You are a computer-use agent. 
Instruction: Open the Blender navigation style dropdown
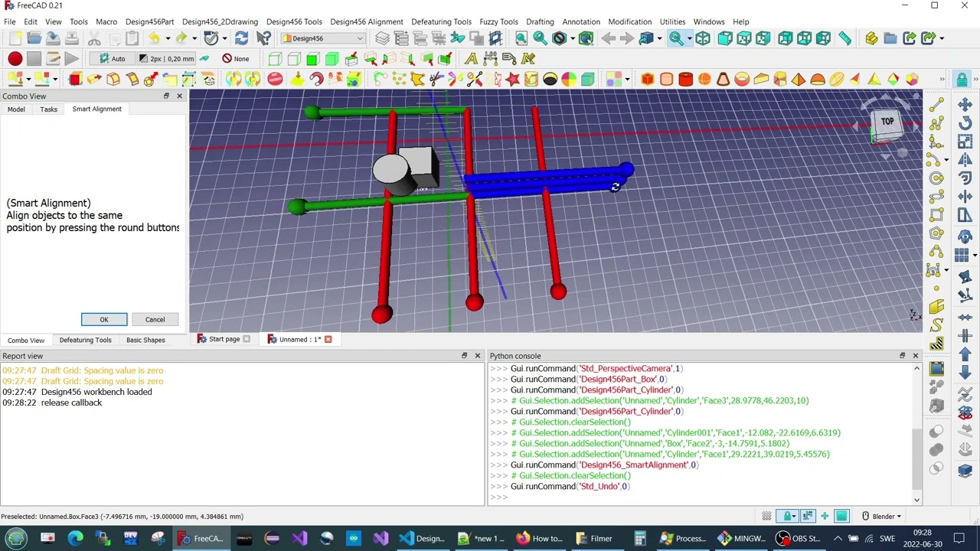[x=882, y=517]
